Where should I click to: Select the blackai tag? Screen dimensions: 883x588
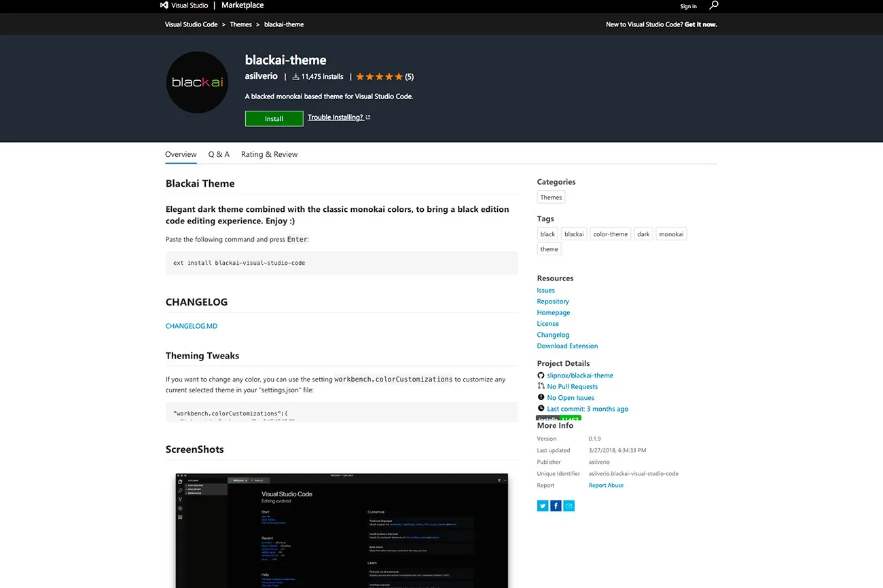(574, 234)
